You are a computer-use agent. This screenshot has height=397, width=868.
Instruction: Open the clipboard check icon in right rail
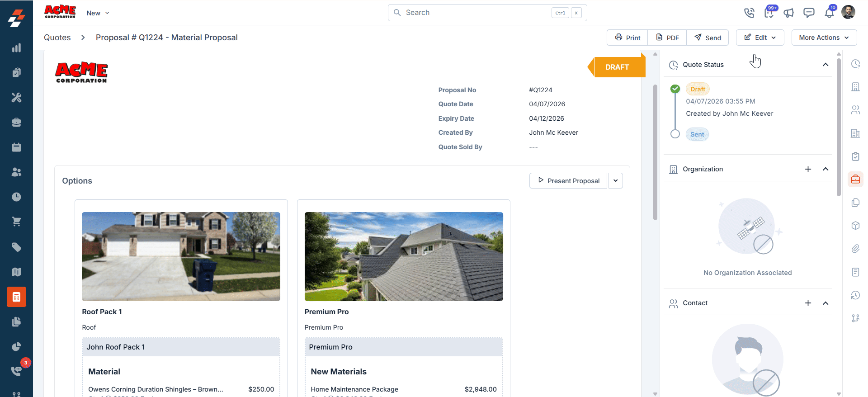tap(855, 156)
